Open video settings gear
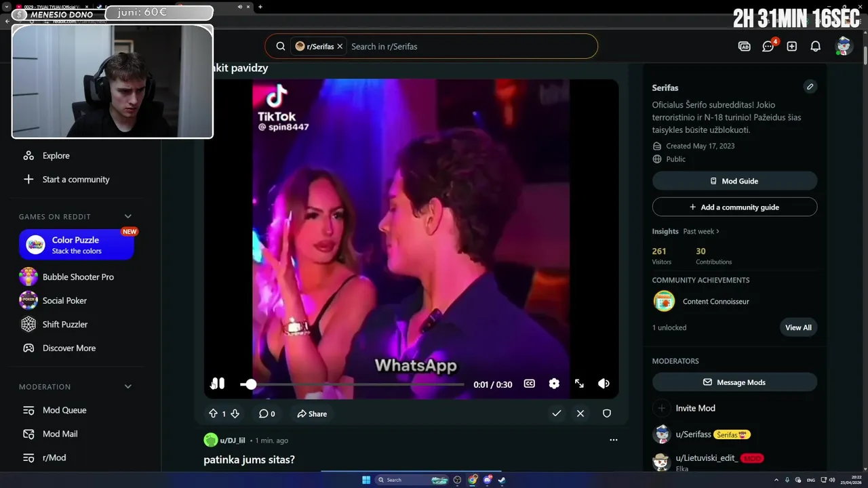The height and width of the screenshot is (488, 868). [x=554, y=384]
